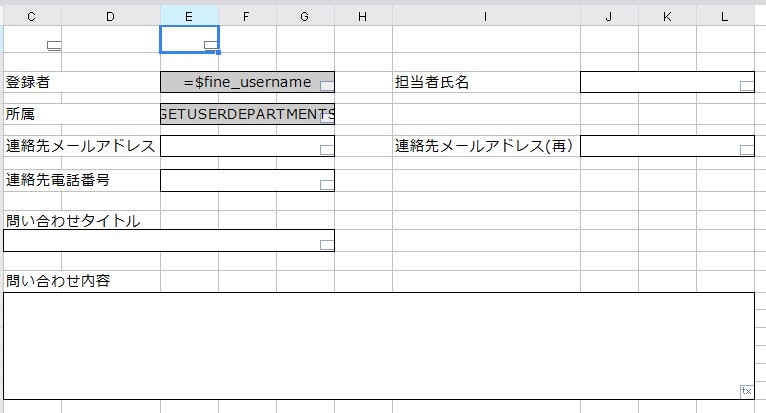This screenshot has height=413, width=766.
Task: Select the 連絡先メールアドレス label in column C
Action: [x=82, y=146]
